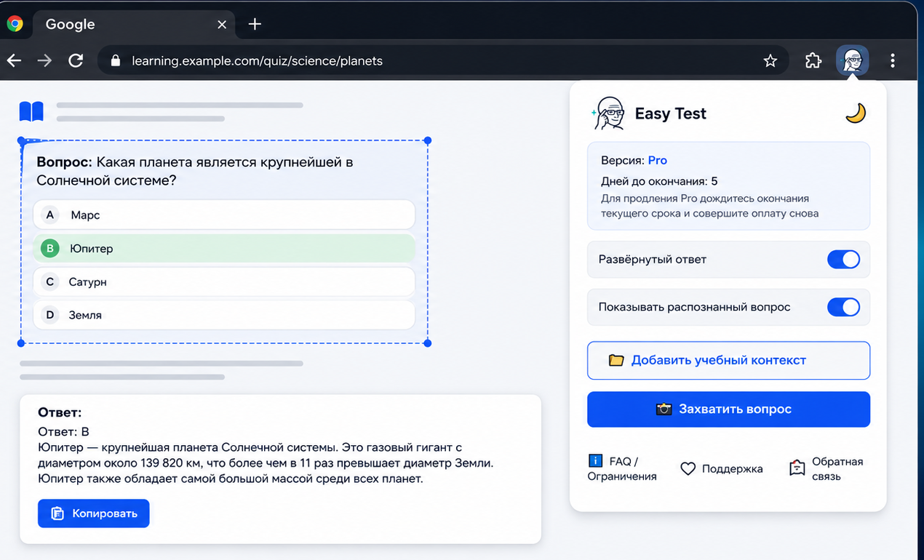Select answer C Сатурн
This screenshot has width=924, height=560.
point(224,282)
